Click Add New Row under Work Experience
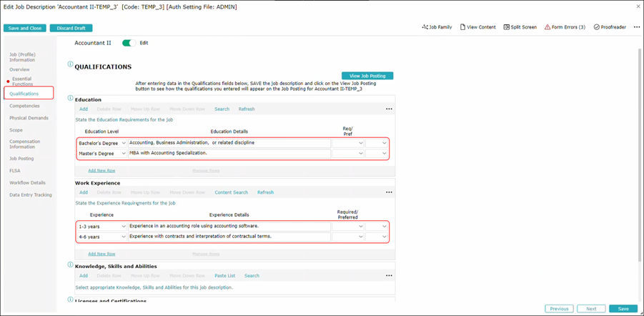The image size is (644, 316). click(x=101, y=254)
